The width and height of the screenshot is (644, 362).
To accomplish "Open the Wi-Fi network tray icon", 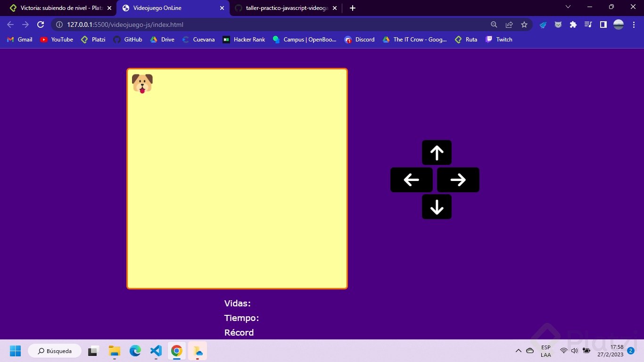I will 563,351.
